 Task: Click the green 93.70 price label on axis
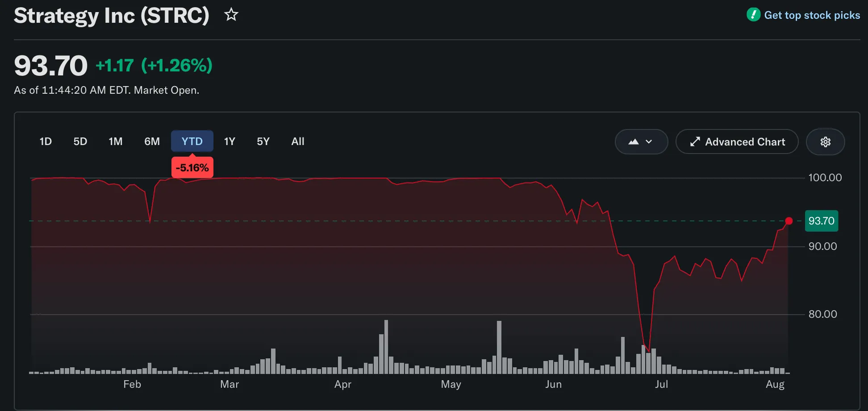coord(821,221)
